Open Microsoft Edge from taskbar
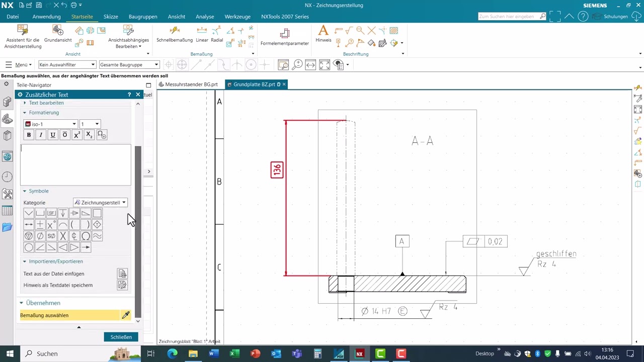 172,353
